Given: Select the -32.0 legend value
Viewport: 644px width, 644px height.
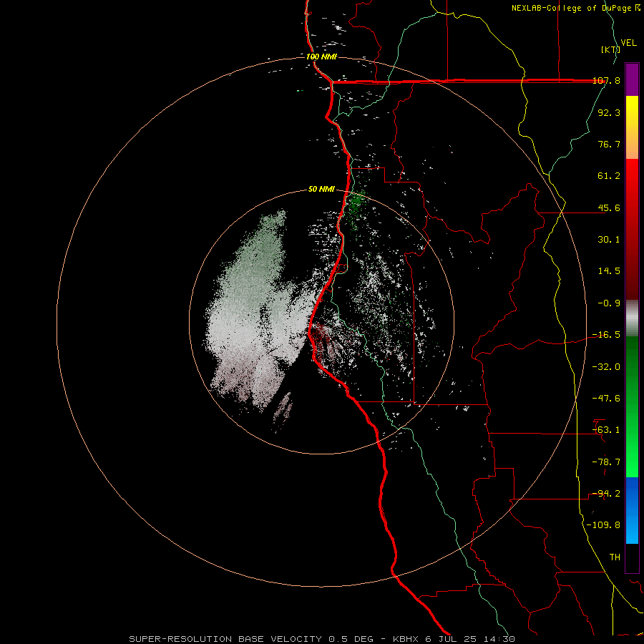Looking at the screenshot, I should [x=606, y=367].
